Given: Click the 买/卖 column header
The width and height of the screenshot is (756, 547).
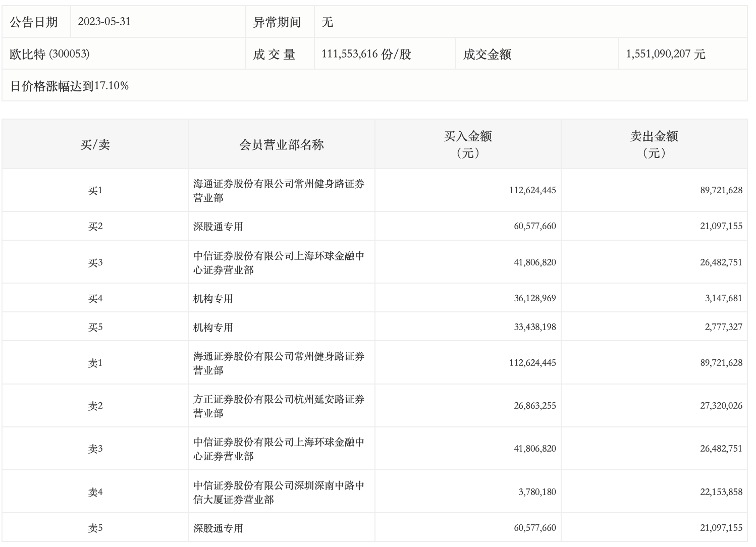Looking at the screenshot, I should coord(95,145).
